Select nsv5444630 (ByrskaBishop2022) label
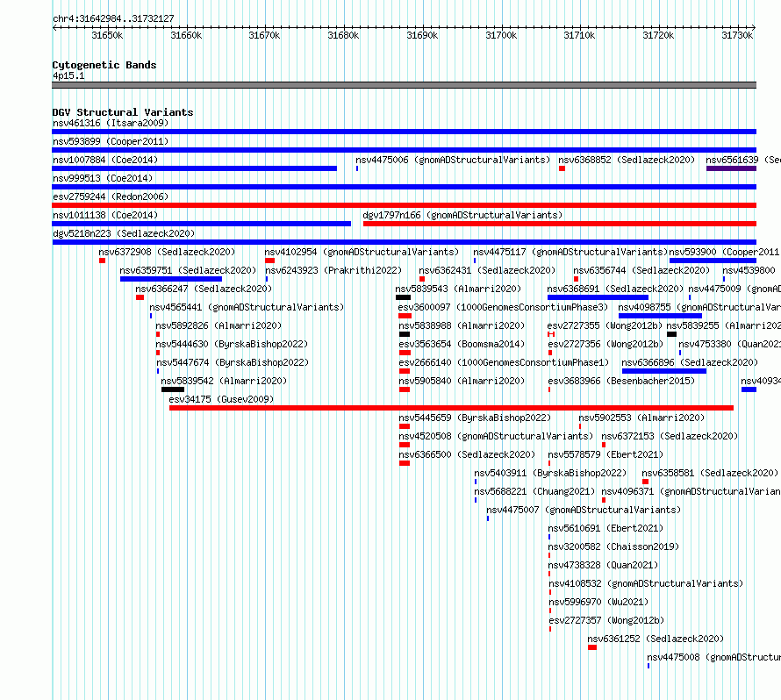This screenshot has height=700, width=781. point(232,344)
